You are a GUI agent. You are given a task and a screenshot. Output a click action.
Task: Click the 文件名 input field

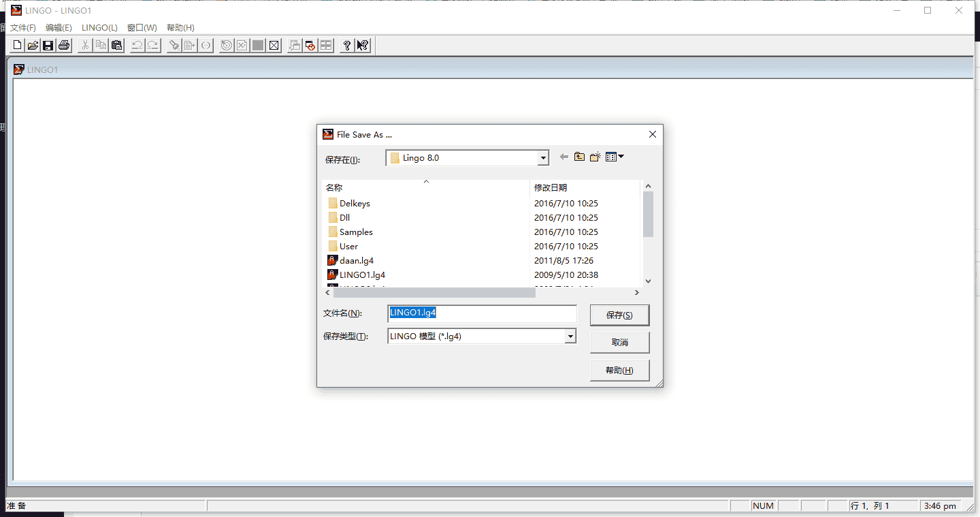(482, 313)
